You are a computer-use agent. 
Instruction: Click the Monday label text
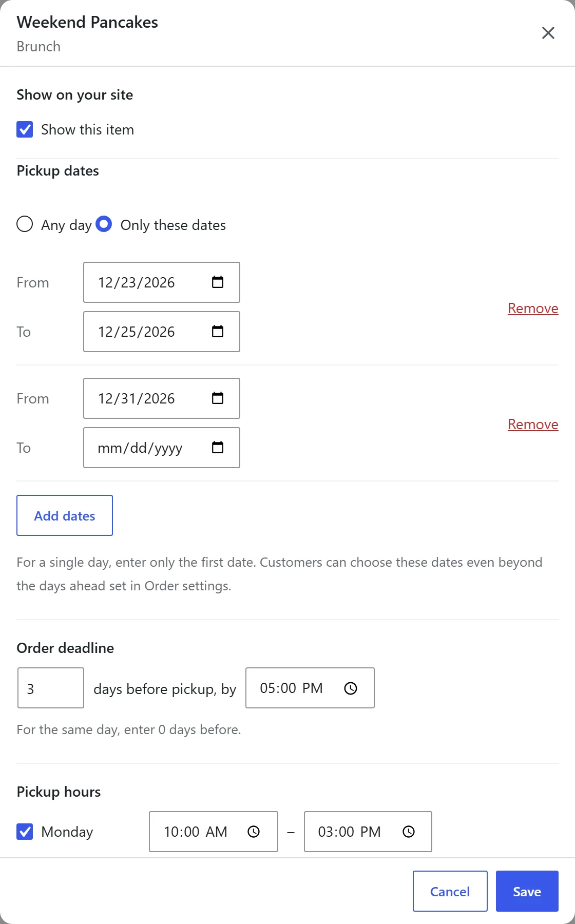click(x=67, y=832)
